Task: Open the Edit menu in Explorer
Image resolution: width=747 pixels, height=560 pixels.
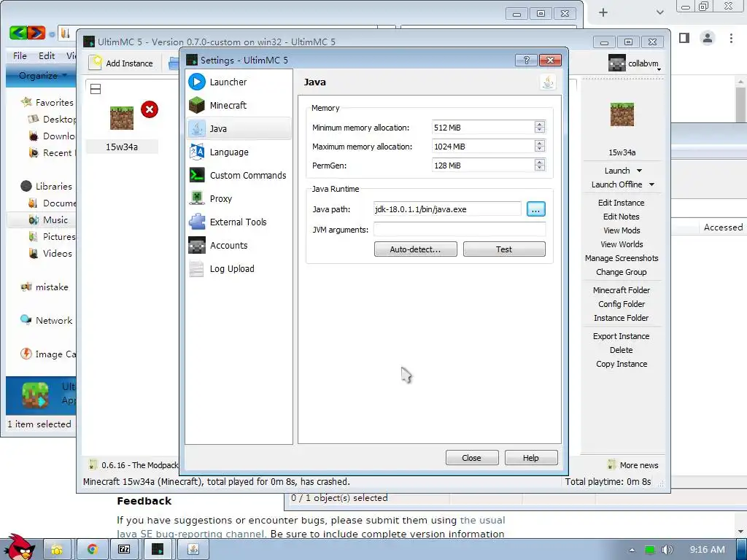Action: [47, 55]
